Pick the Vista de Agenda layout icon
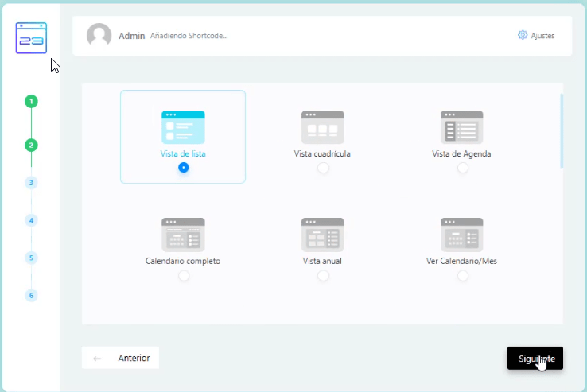This screenshot has height=392, width=587. click(x=461, y=126)
